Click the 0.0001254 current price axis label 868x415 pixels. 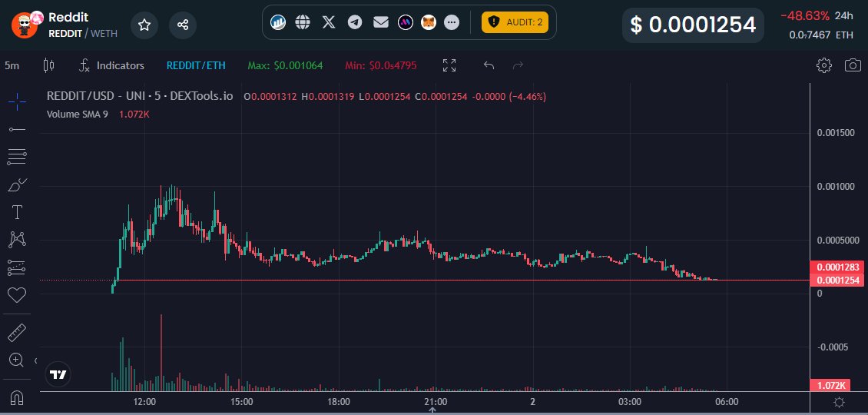coord(837,280)
